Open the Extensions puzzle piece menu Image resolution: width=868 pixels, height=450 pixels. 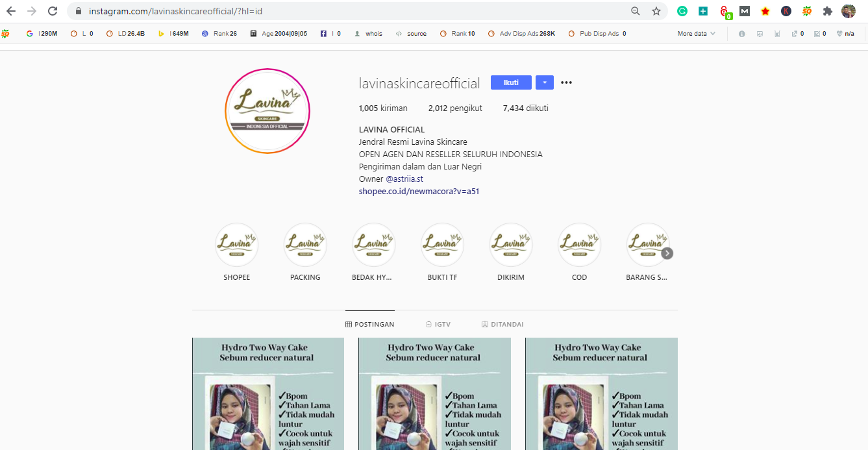pos(827,11)
